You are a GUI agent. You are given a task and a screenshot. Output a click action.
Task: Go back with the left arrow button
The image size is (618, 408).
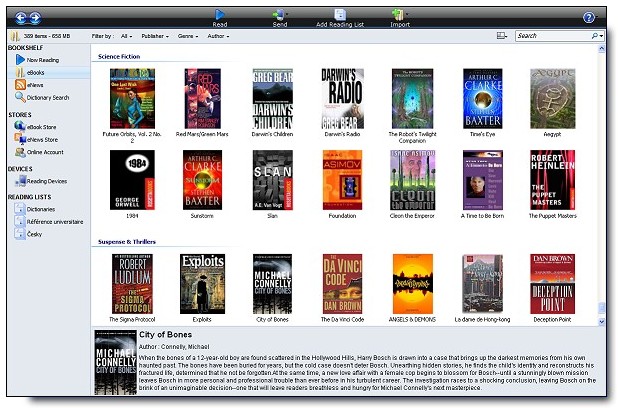pyautogui.click(x=21, y=17)
